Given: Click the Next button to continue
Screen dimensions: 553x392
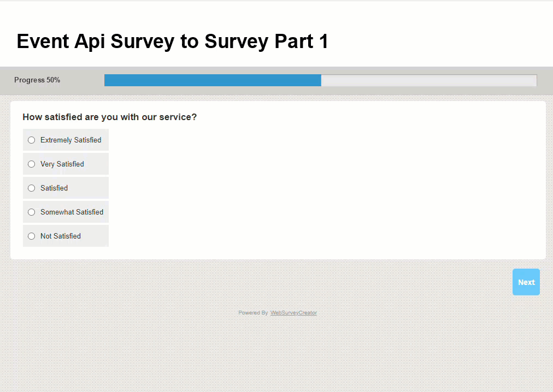Looking at the screenshot, I should click(x=525, y=282).
